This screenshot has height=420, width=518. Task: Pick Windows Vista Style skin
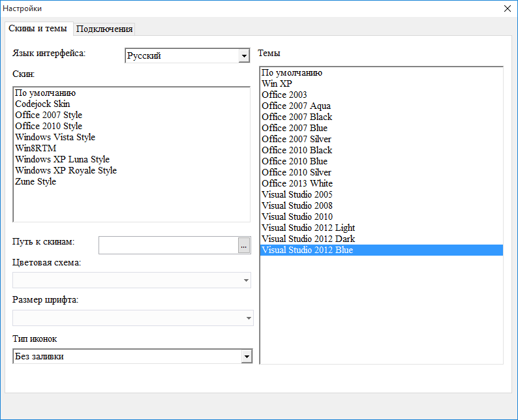tap(55, 137)
